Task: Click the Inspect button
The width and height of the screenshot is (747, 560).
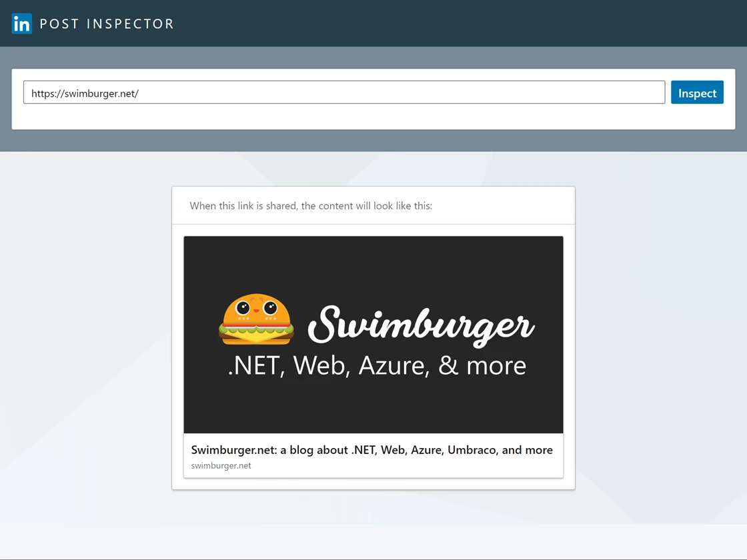Action: [x=697, y=93]
